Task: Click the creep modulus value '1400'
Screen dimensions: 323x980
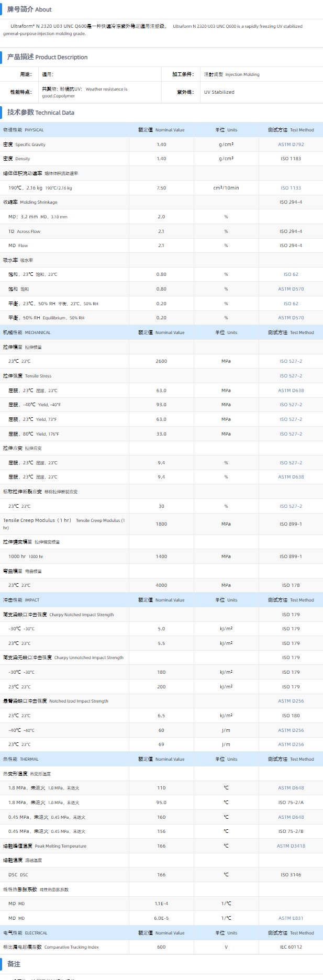Action: pos(161,556)
